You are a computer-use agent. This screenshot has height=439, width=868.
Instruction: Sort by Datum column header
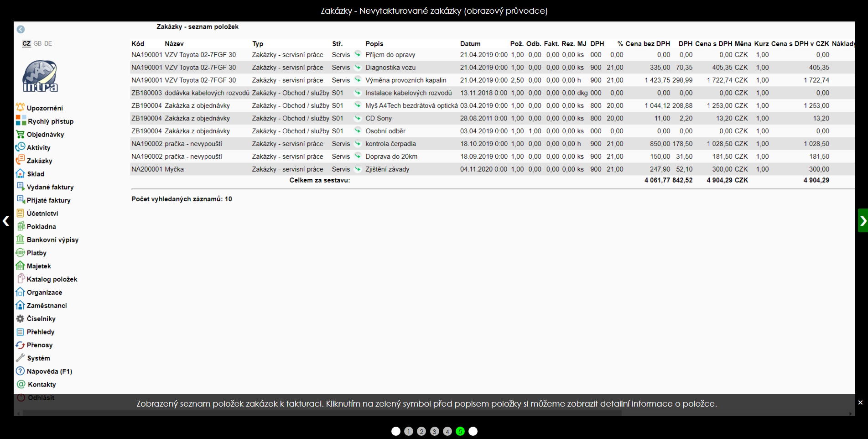click(470, 44)
